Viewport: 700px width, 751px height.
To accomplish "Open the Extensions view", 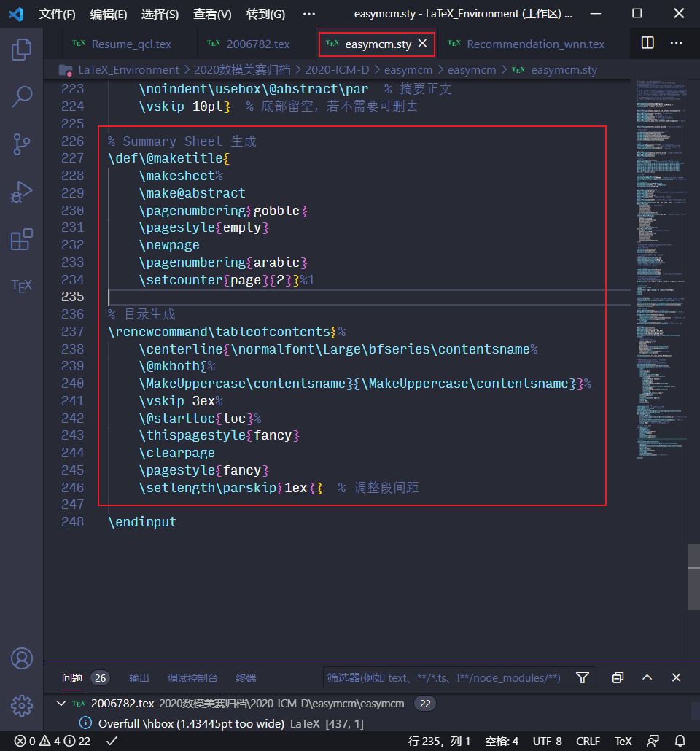I will tap(22, 239).
